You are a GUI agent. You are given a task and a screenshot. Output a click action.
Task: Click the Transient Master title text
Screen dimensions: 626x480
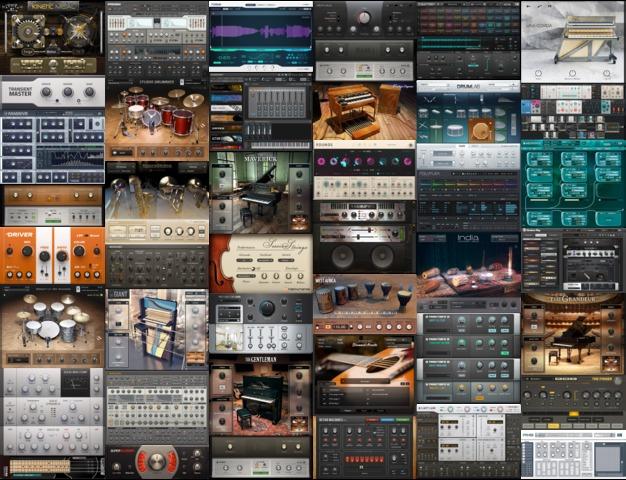[x=20, y=91]
